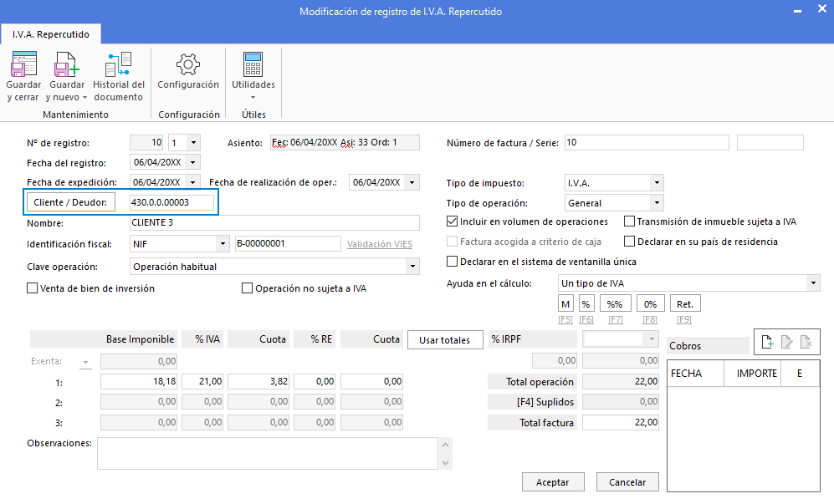Click the Total factura field 22,00
Screen dimensions: 834x504
point(621,423)
